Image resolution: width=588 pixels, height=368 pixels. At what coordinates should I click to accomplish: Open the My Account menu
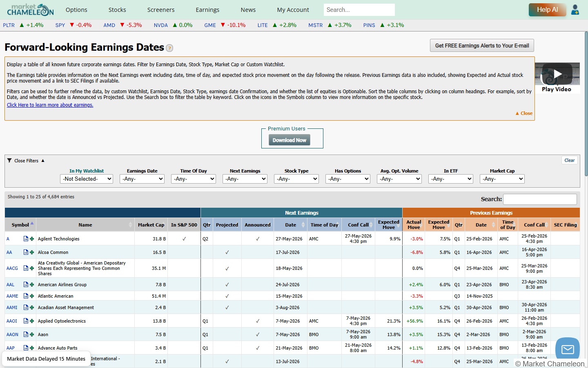(293, 10)
